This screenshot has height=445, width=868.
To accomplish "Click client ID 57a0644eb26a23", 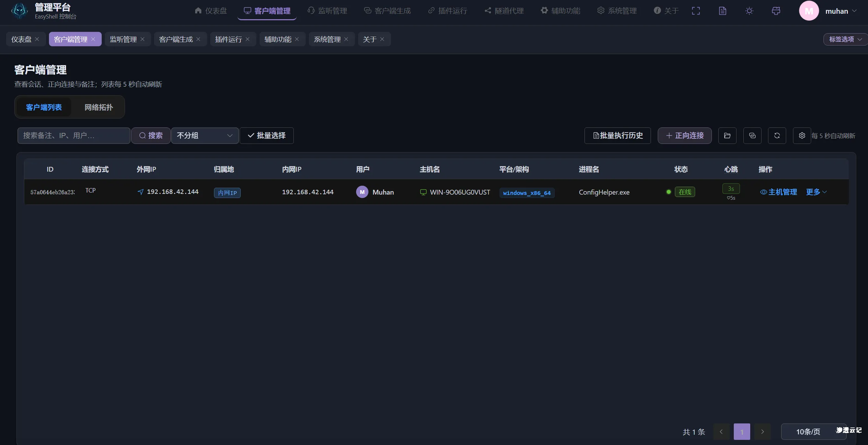I will pyautogui.click(x=53, y=192).
